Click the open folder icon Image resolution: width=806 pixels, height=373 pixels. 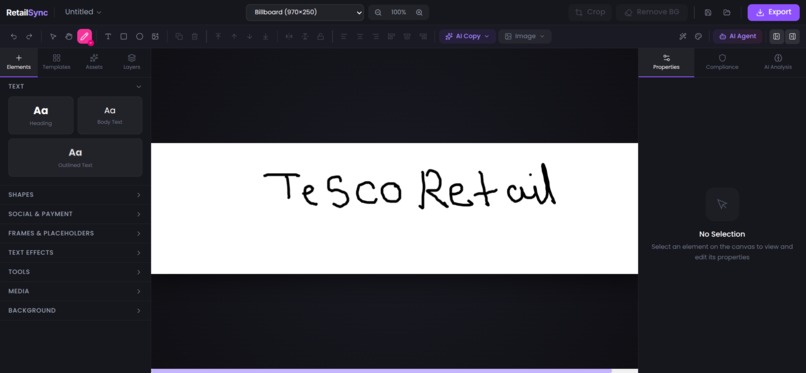pos(727,12)
